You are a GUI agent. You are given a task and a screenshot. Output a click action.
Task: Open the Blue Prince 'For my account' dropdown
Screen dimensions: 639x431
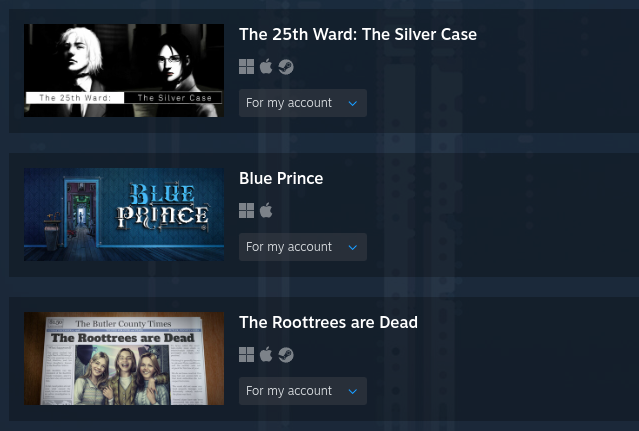tap(303, 247)
